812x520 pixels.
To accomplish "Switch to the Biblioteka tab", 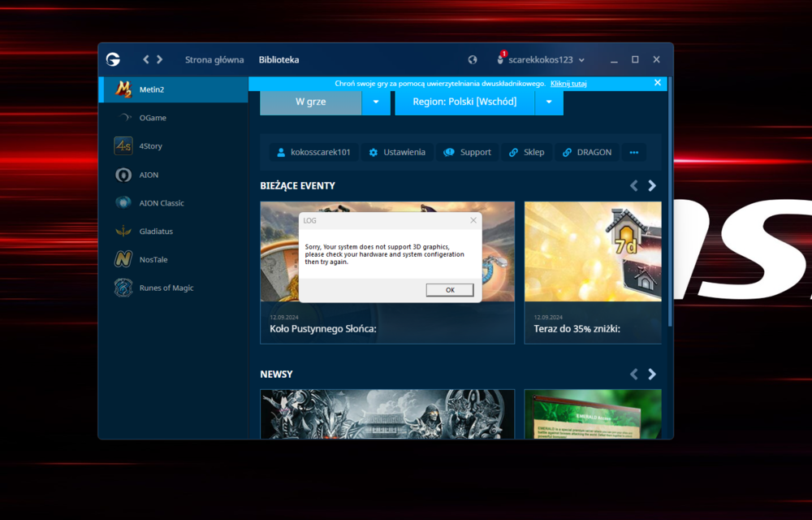I will [279, 59].
